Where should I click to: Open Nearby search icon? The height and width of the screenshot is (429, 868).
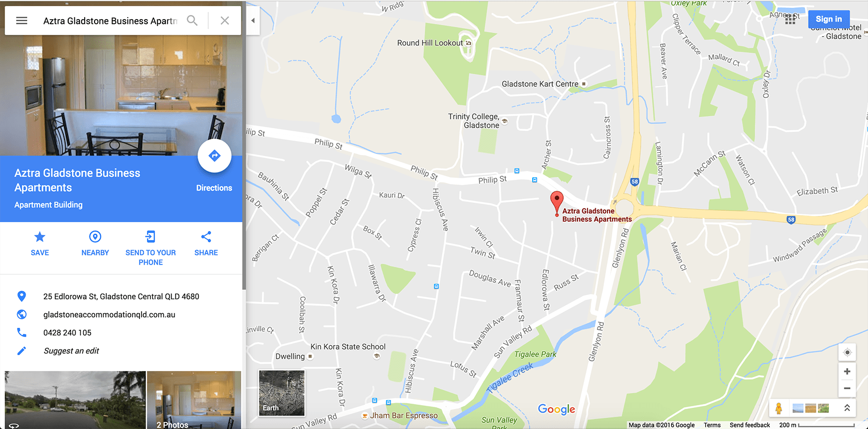point(95,237)
